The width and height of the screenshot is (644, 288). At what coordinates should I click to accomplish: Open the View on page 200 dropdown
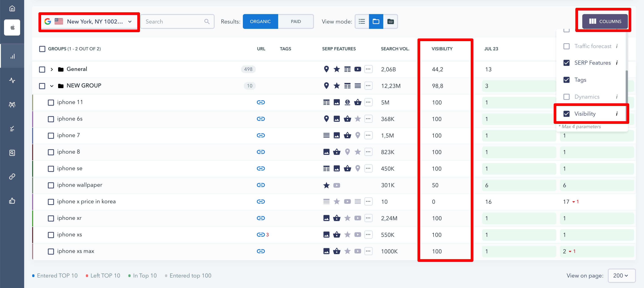click(621, 275)
